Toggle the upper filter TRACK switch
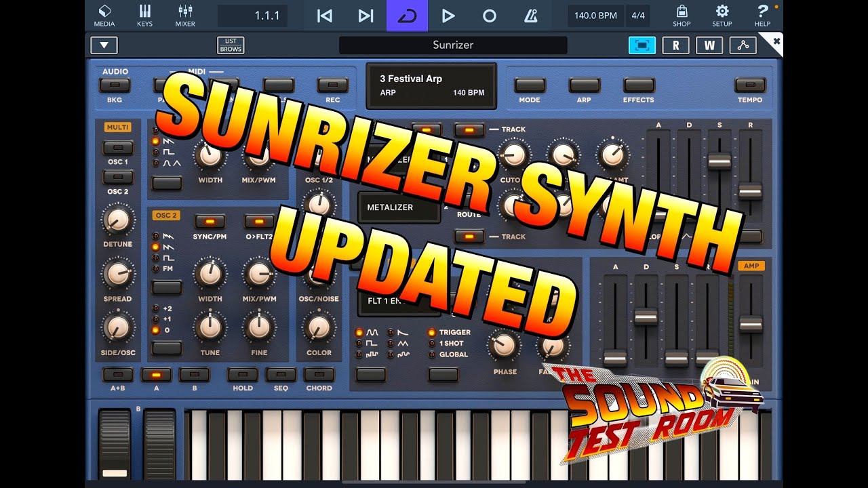 [x=469, y=129]
